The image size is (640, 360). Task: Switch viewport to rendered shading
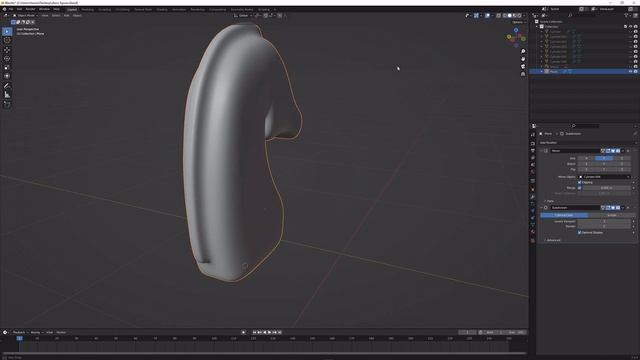(x=519, y=16)
